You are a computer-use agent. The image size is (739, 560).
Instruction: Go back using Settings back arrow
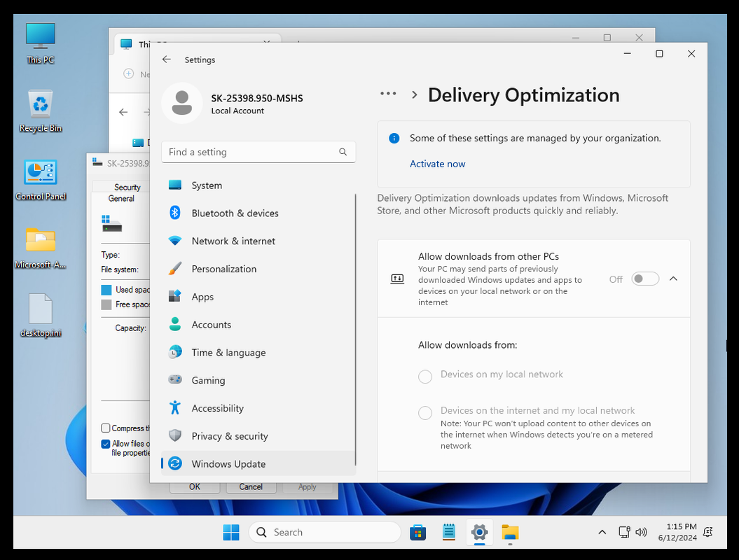click(x=167, y=59)
